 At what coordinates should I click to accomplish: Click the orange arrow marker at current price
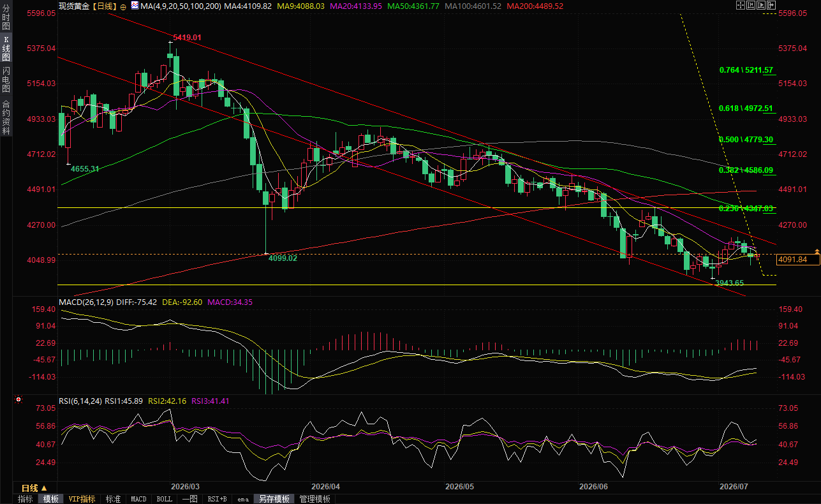click(817, 253)
